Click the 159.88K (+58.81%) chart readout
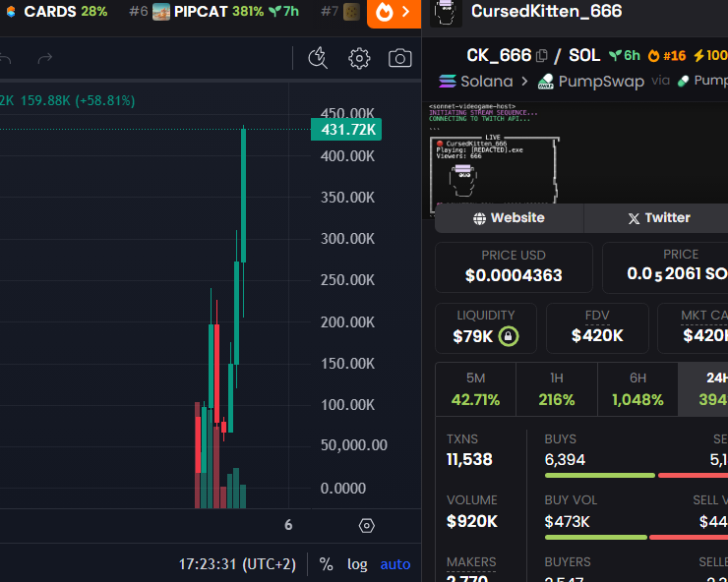 point(78,100)
